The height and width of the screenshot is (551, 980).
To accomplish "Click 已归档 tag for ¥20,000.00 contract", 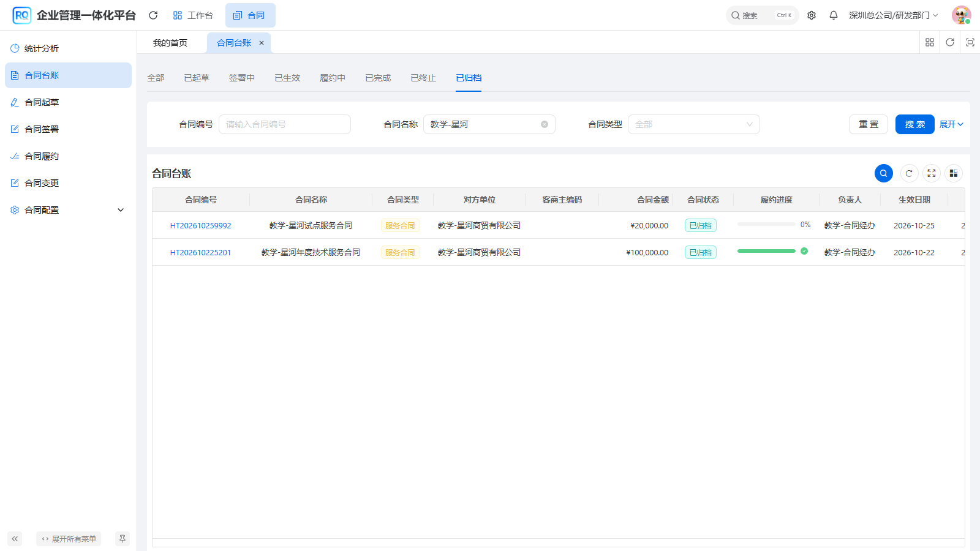I will [701, 225].
